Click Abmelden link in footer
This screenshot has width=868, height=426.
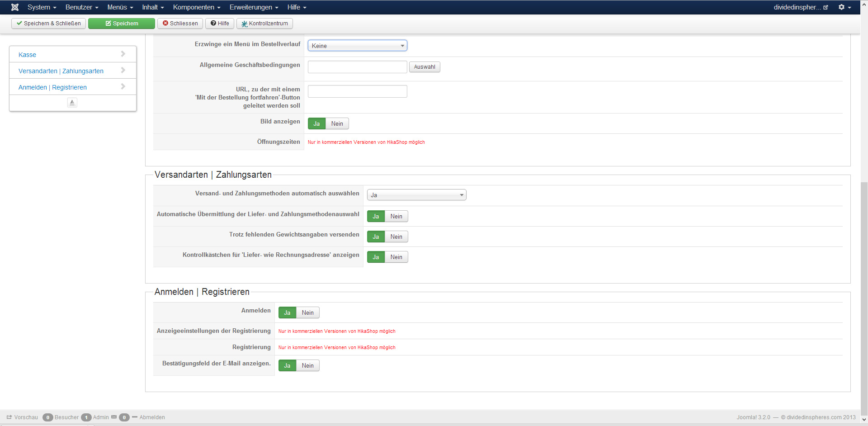tap(152, 417)
